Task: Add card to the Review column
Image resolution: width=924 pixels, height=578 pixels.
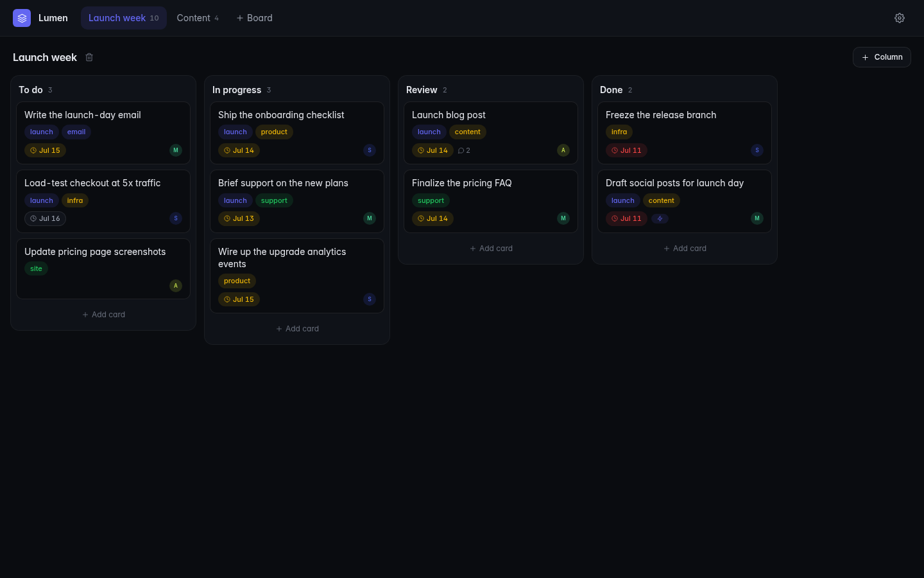Action: (491, 249)
